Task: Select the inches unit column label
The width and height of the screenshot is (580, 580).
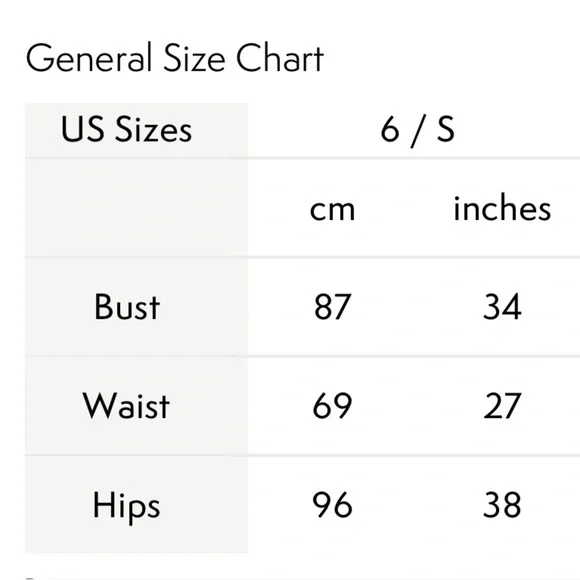Action: pyautogui.click(x=502, y=208)
